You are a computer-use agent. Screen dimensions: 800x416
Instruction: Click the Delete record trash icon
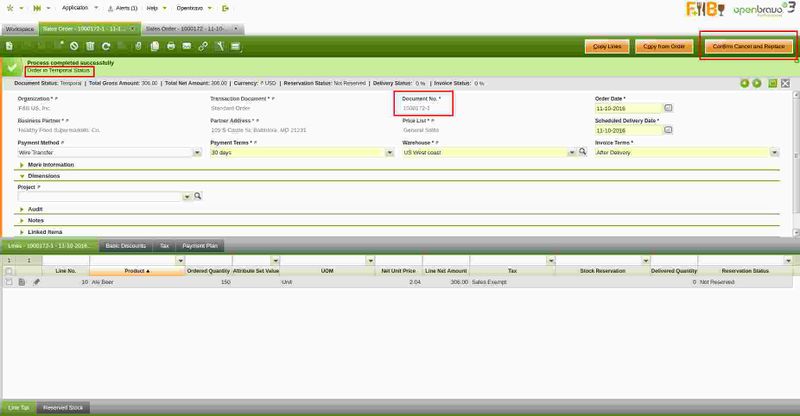point(91,46)
